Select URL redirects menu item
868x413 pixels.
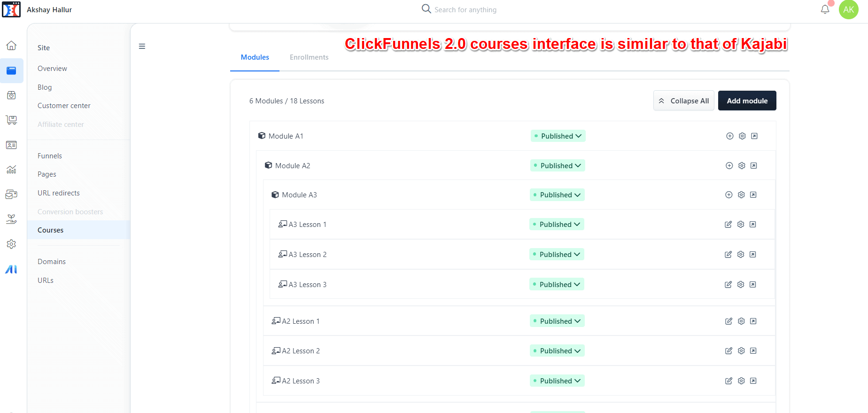(59, 193)
